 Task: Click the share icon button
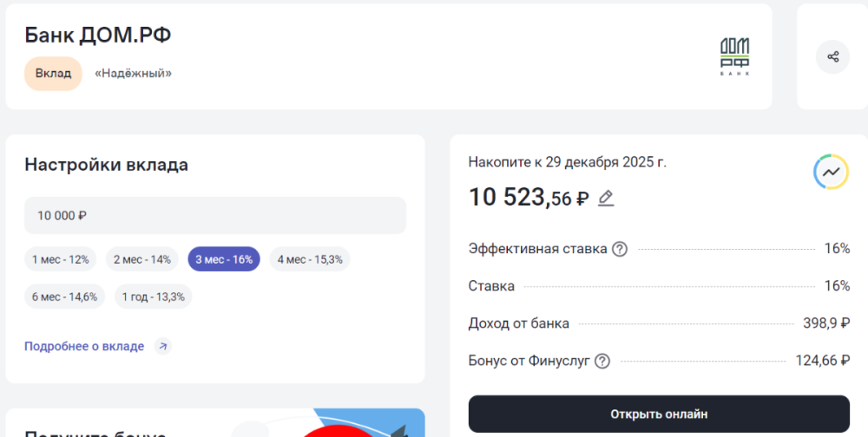[x=832, y=57]
